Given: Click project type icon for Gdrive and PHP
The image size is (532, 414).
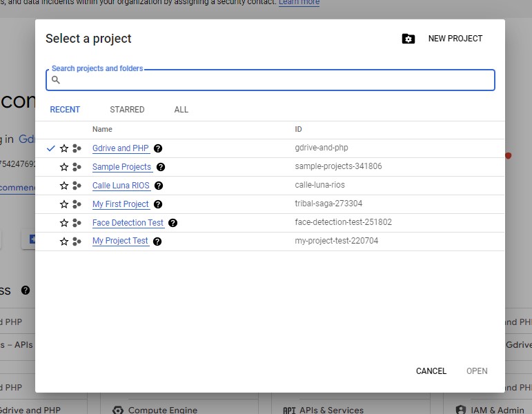Looking at the screenshot, I should click(x=77, y=148).
